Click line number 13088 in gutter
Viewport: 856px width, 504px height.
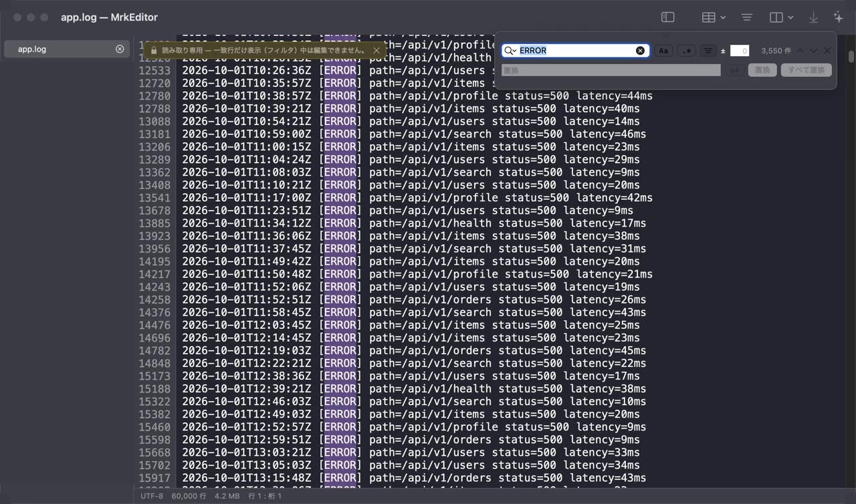click(154, 122)
